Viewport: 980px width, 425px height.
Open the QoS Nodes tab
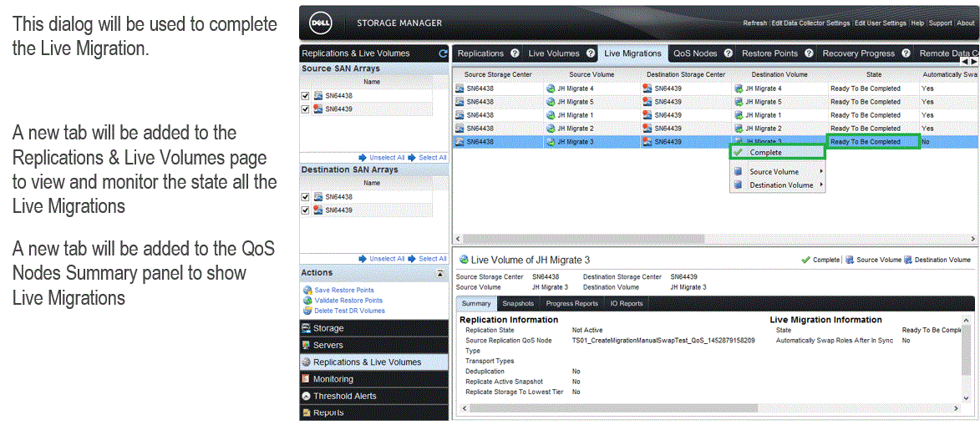pos(695,53)
